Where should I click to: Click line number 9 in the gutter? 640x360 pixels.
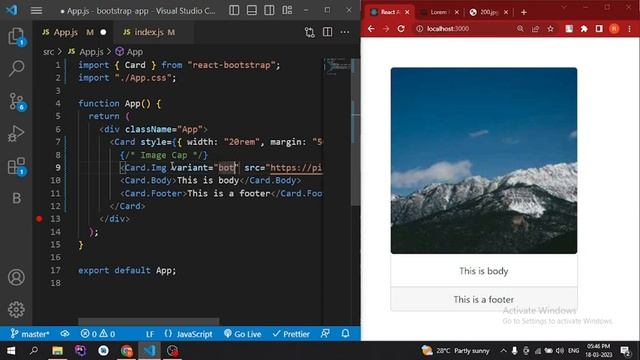(58, 168)
